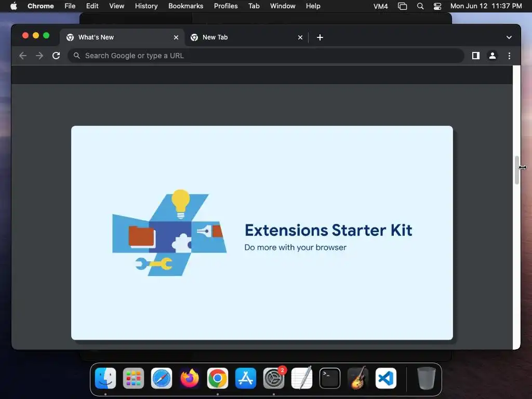
Task: Open the Trash in the Dock
Action: tap(426, 378)
